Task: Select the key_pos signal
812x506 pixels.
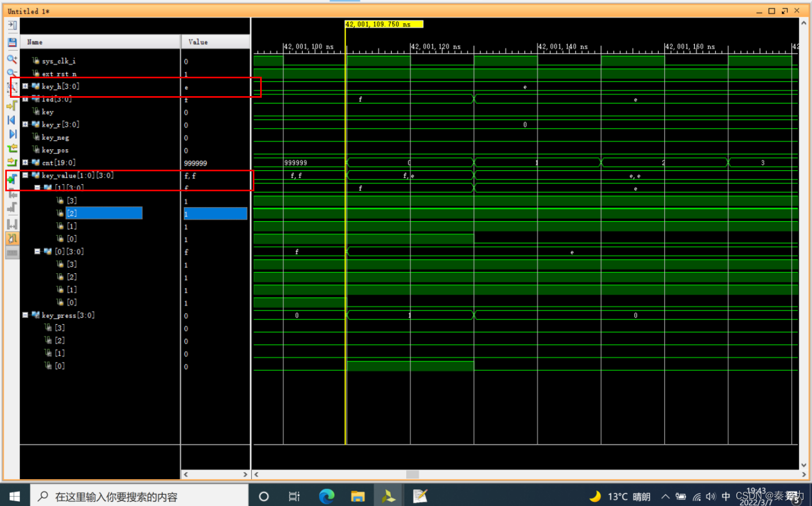Action: 55,150
